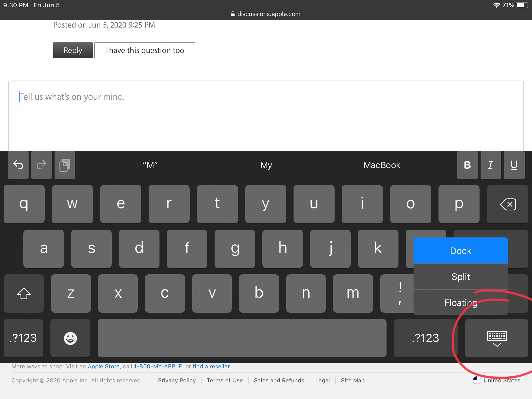Toggle bold formatting with B key
The height and width of the screenshot is (399, 532).
tap(467, 165)
